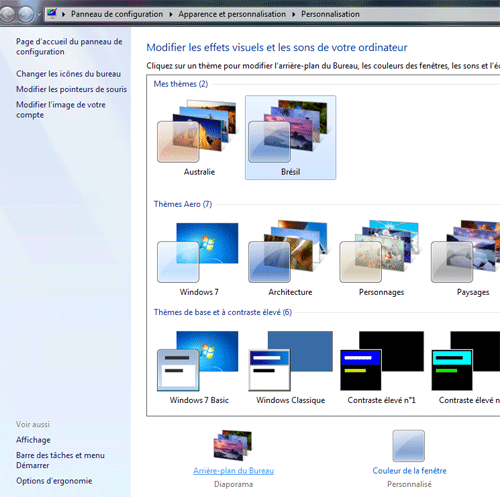Click Apparence et personnalisation in the breadcrumb
500x497 pixels.
[232, 14]
